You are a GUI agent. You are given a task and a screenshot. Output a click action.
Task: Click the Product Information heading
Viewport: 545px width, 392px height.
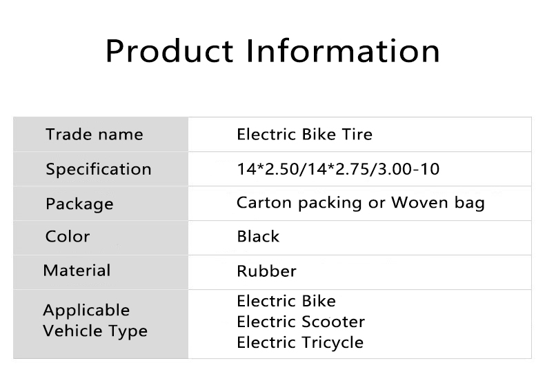tap(272, 50)
